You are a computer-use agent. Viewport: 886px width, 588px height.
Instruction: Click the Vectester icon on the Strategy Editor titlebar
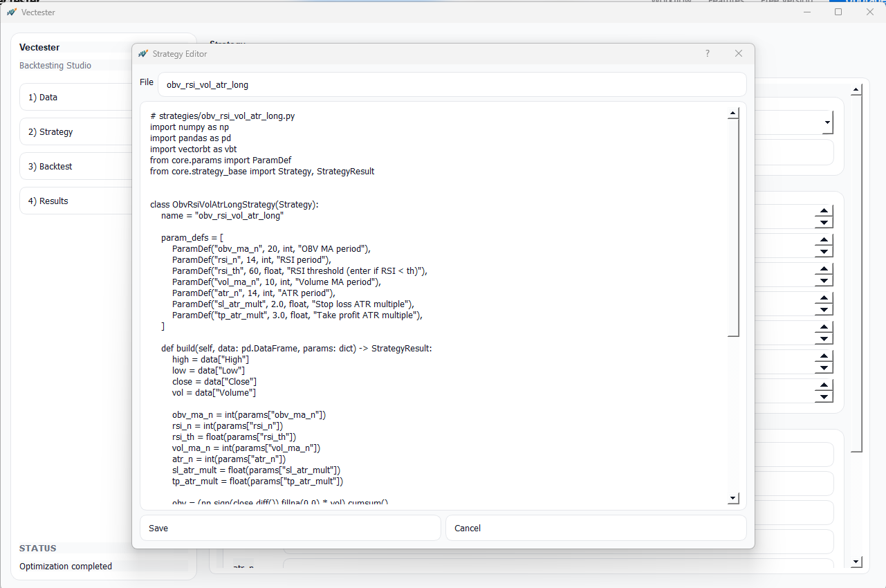(x=143, y=53)
